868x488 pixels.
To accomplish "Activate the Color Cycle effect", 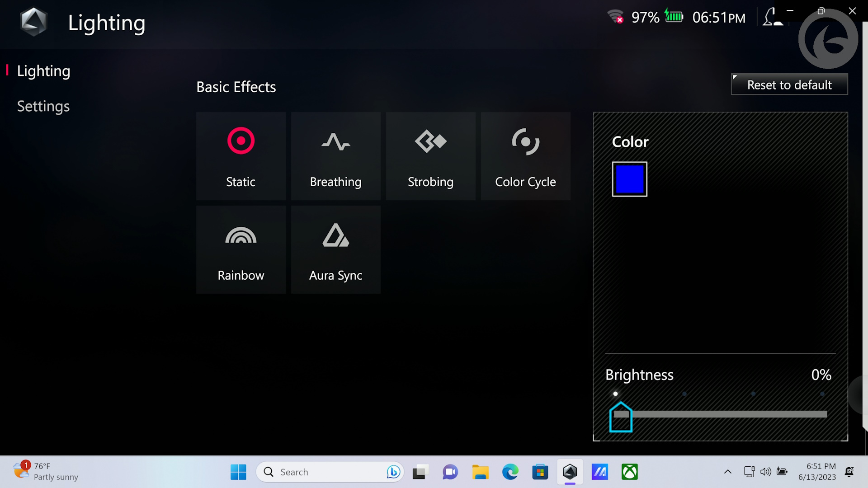I will point(525,156).
